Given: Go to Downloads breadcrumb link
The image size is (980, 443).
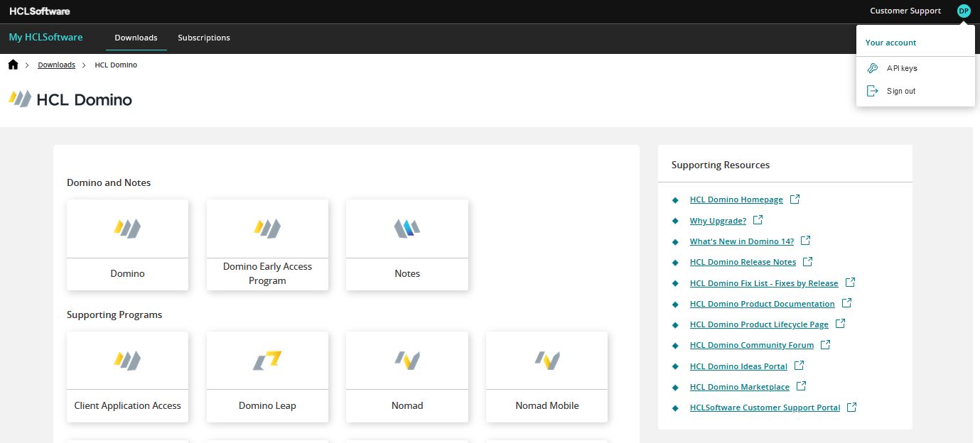Looking at the screenshot, I should [x=56, y=65].
